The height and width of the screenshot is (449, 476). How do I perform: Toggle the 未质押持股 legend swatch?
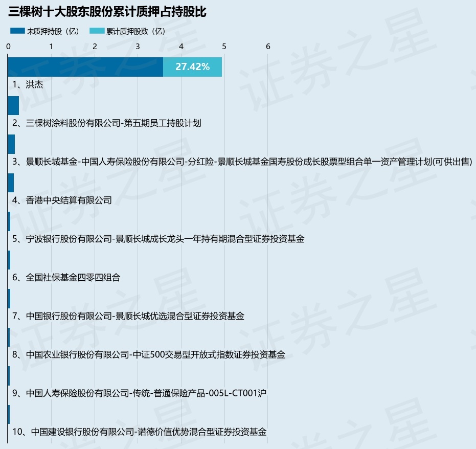click(17, 31)
